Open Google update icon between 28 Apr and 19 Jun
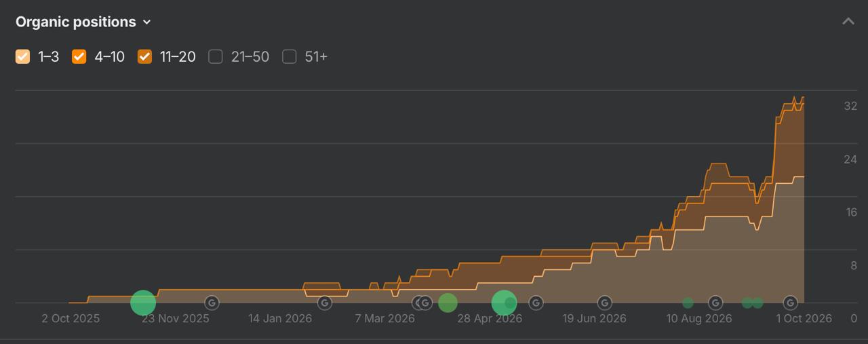 (536, 303)
